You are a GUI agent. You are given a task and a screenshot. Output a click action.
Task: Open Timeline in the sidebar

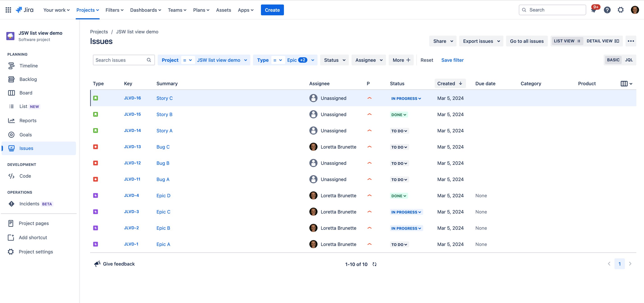tap(28, 66)
